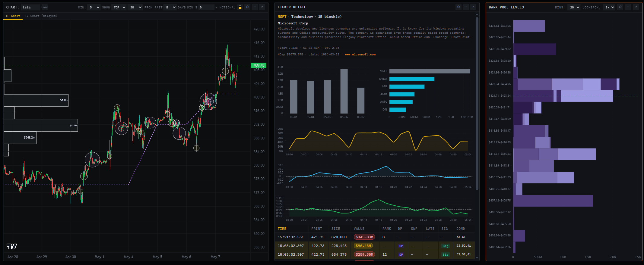This screenshot has width=644, height=265.
Task: Click the LATE column header
Action: [430, 229]
